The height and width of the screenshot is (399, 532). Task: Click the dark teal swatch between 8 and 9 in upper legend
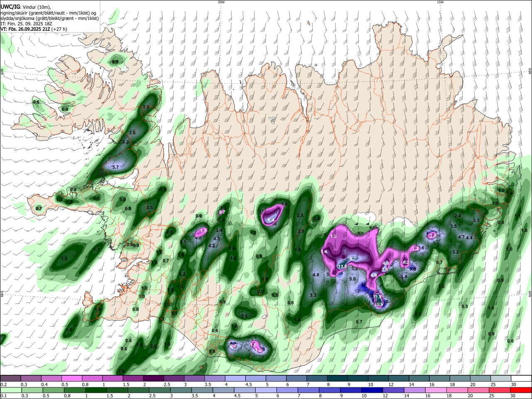337,378
